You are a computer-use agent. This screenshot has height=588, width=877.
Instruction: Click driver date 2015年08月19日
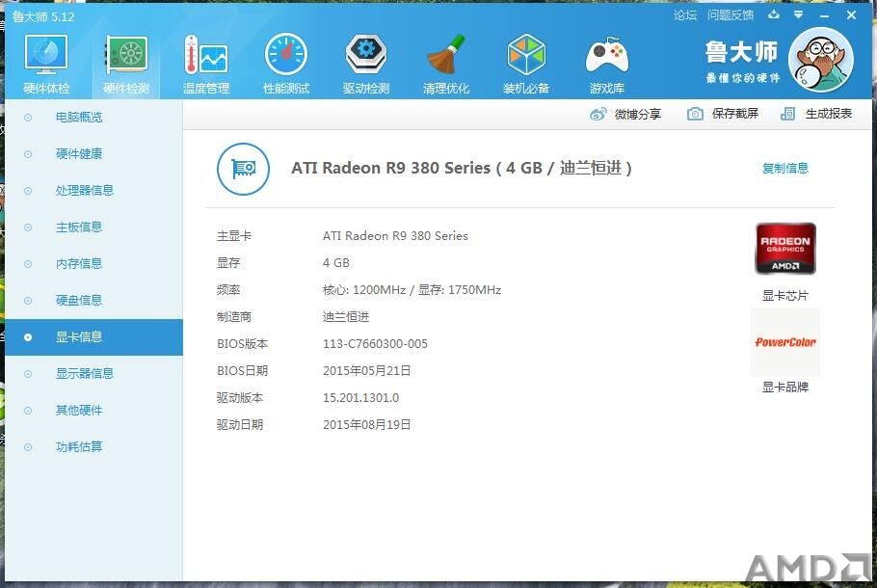(367, 425)
